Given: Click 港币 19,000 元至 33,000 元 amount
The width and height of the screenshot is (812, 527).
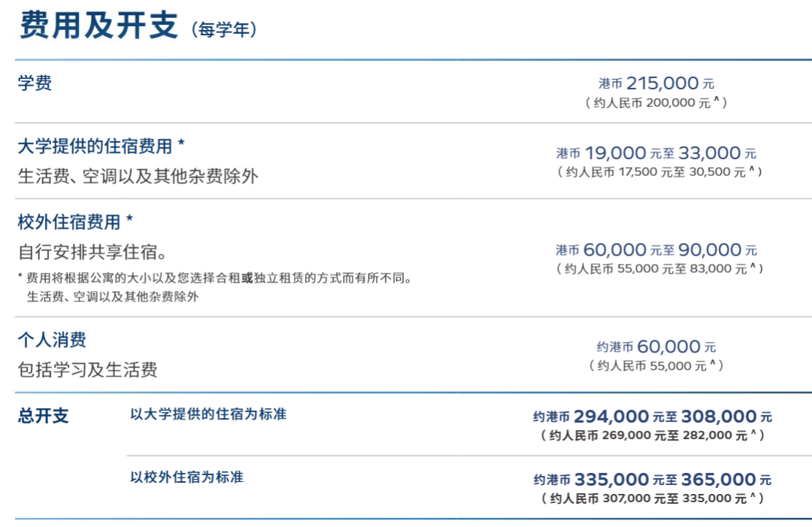Looking at the screenshot, I should pyautogui.click(x=656, y=153).
